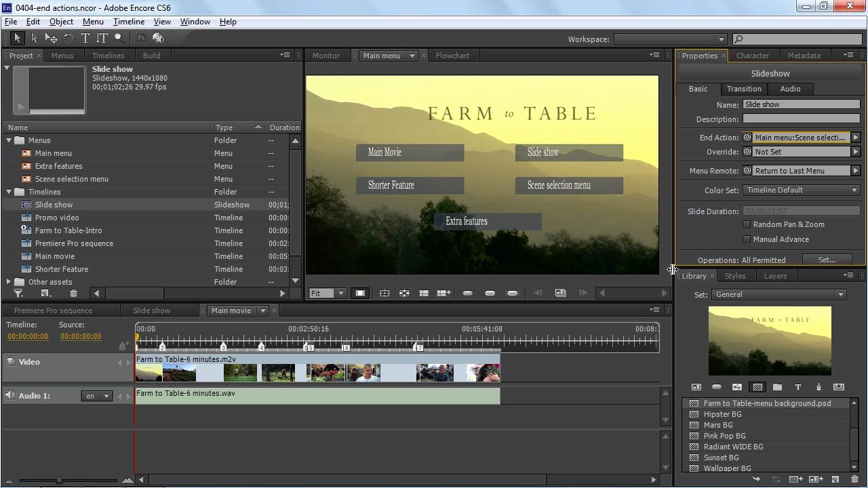The image size is (868, 488).
Task: Collapse the Menus folder in the Project panel
Action: 9,140
